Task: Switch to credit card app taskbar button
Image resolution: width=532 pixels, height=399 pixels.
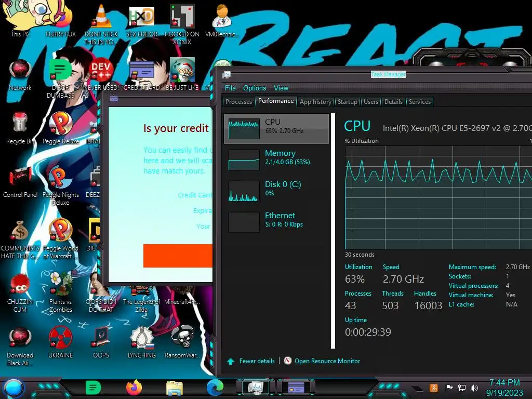Action: [296, 387]
